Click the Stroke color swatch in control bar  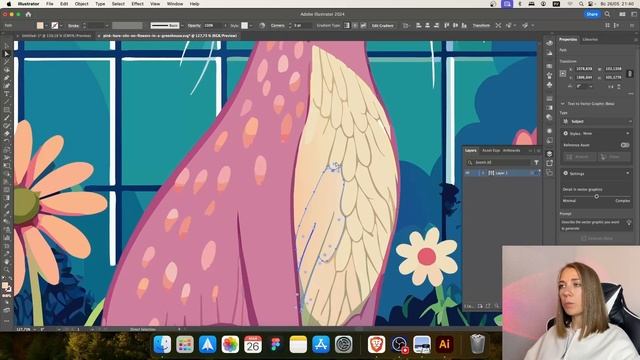pos(55,25)
